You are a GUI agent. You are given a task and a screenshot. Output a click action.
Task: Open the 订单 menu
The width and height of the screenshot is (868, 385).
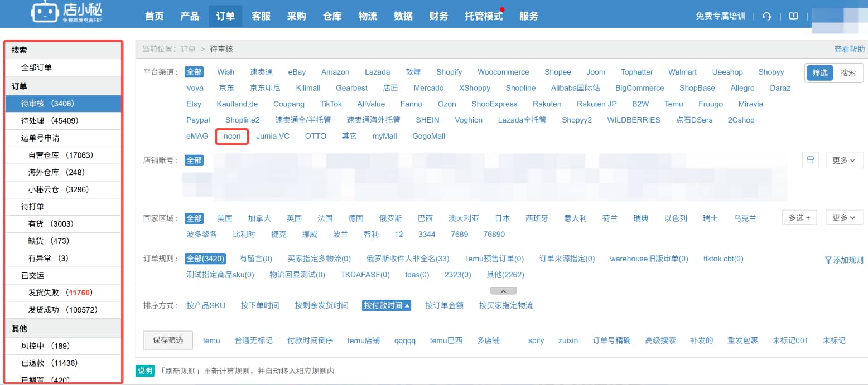[x=225, y=16]
